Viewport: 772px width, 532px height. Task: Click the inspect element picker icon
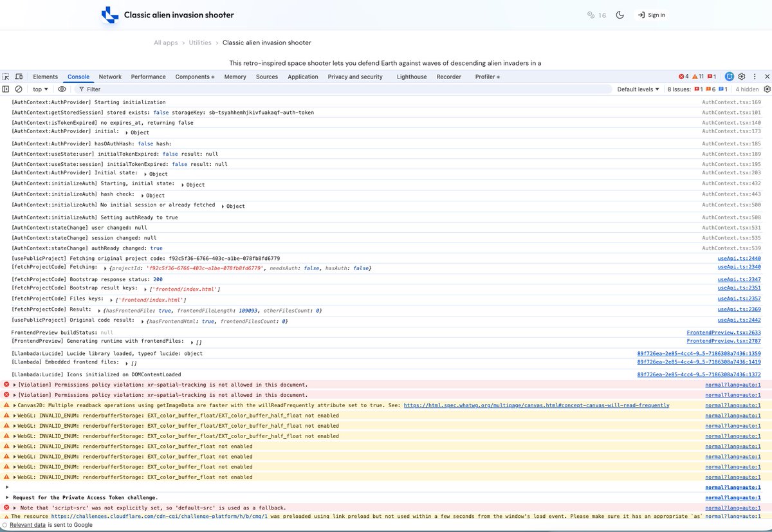[6, 77]
